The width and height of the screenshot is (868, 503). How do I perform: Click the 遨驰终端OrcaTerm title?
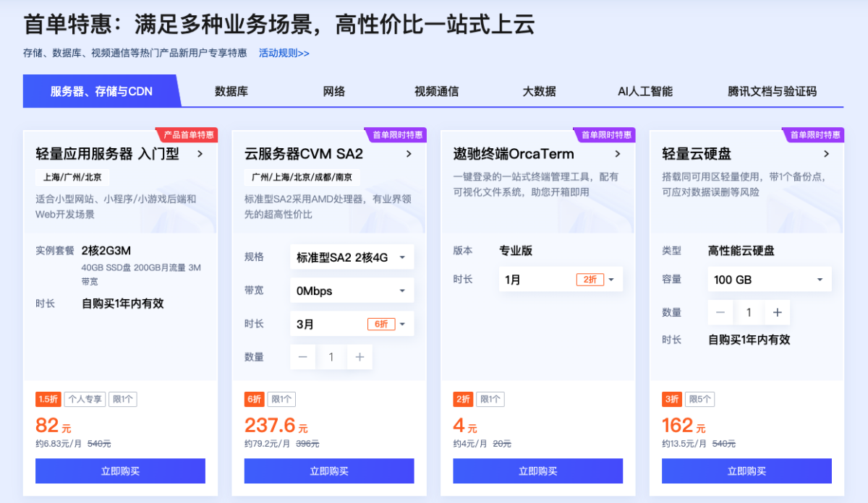[x=514, y=153]
